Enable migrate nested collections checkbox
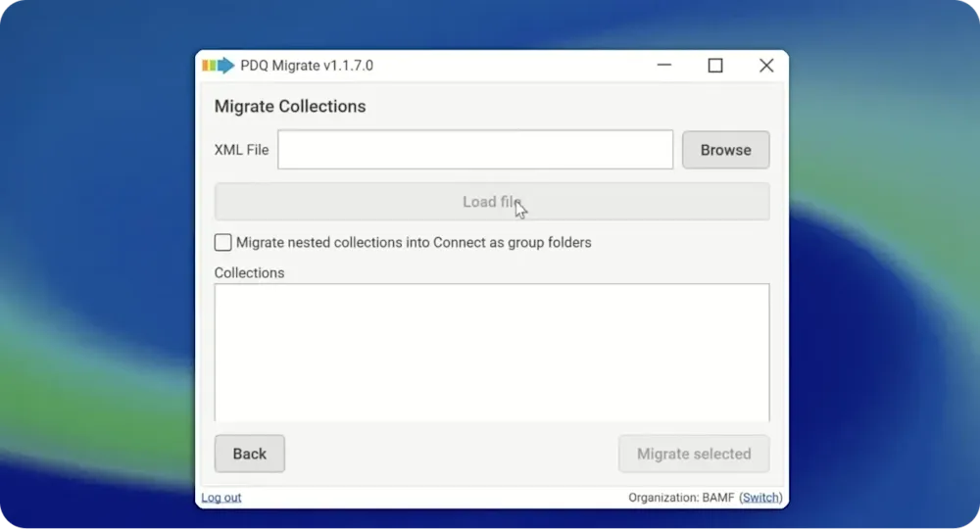 222,242
